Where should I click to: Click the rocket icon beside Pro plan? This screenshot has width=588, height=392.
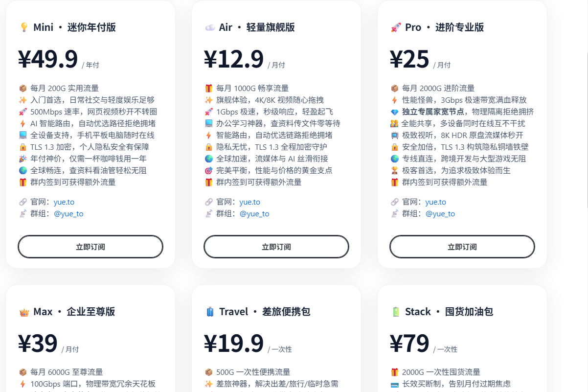[396, 27]
